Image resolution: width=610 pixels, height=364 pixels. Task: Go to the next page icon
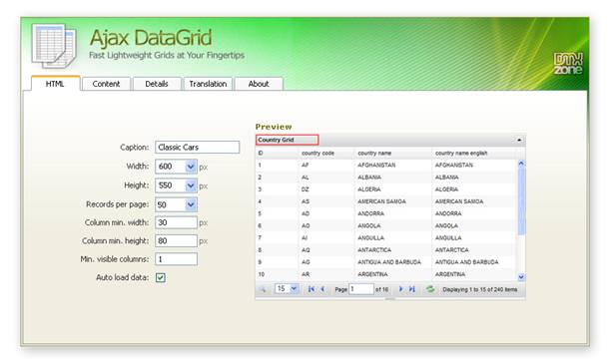point(400,289)
